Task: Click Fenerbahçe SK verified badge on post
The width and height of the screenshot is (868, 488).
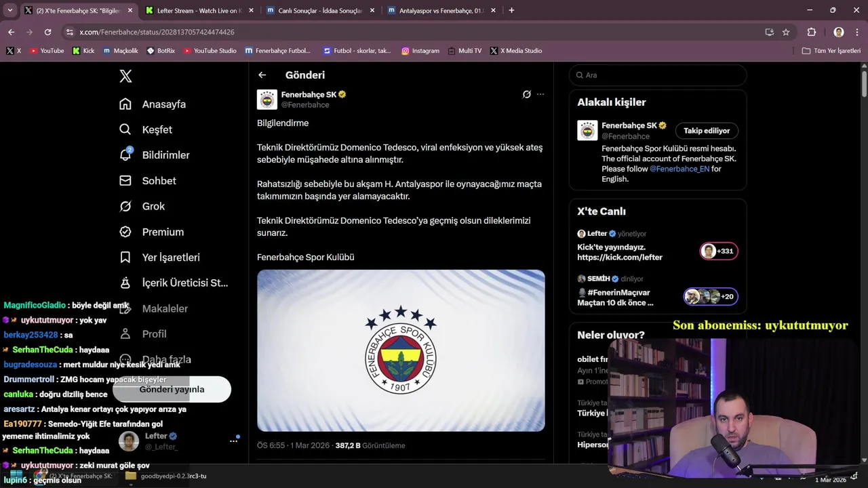Action: click(x=342, y=94)
